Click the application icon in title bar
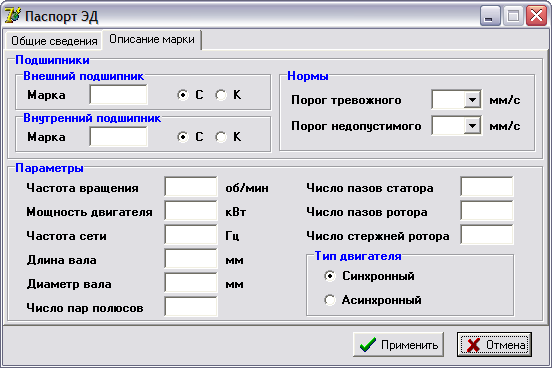Screen dimensions: 552x368 pos(13,16)
